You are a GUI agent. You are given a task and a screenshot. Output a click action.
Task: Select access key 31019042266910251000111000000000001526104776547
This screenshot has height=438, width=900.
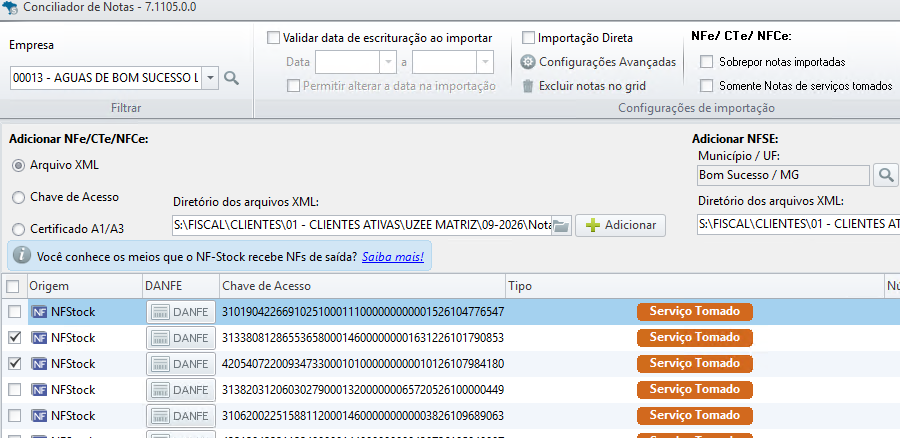363,312
